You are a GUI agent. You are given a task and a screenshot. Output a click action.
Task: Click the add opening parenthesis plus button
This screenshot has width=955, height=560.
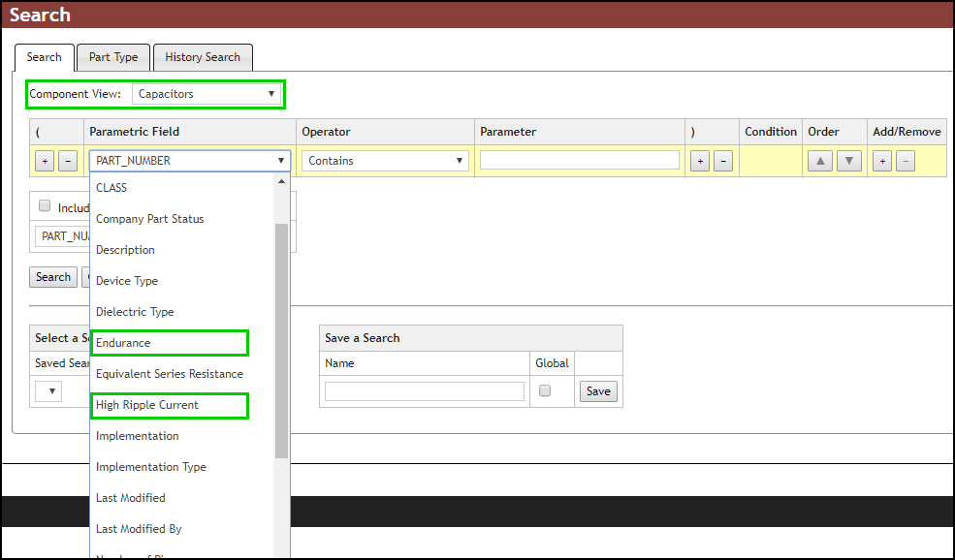coord(44,160)
